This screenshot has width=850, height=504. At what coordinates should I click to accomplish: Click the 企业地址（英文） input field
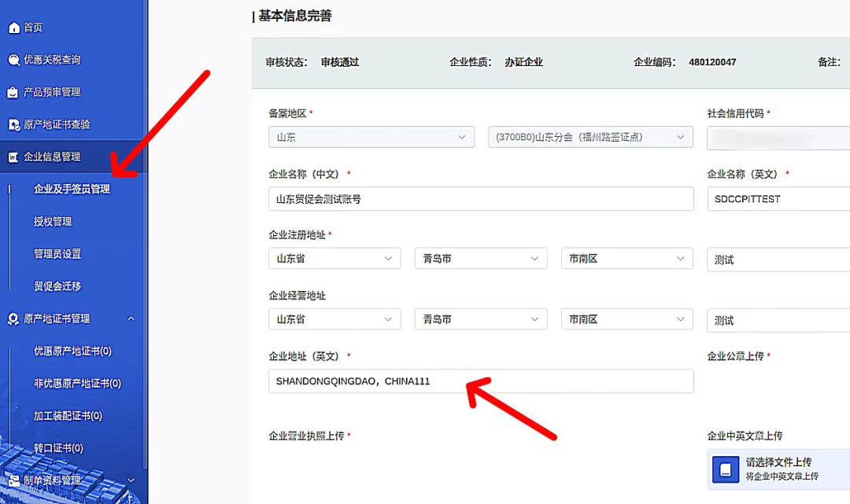[480, 381]
